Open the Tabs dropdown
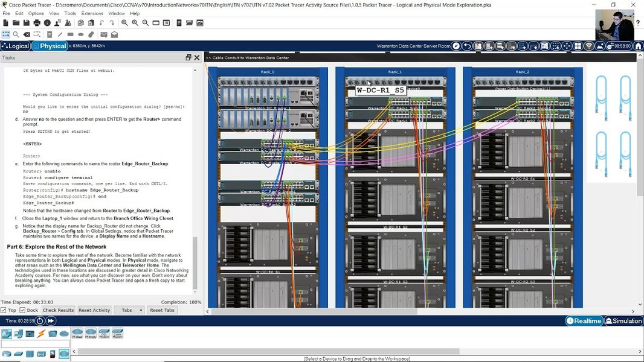Screen dimensions: 644x362 [x=129, y=310]
